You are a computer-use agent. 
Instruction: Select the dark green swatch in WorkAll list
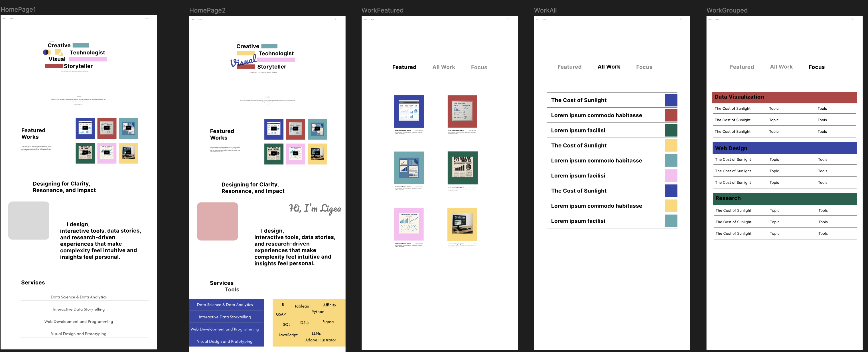pos(671,130)
